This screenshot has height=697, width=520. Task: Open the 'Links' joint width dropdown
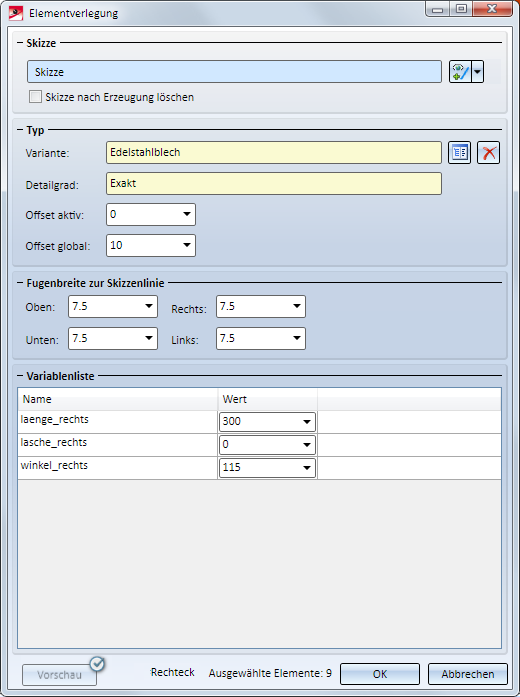click(297, 338)
